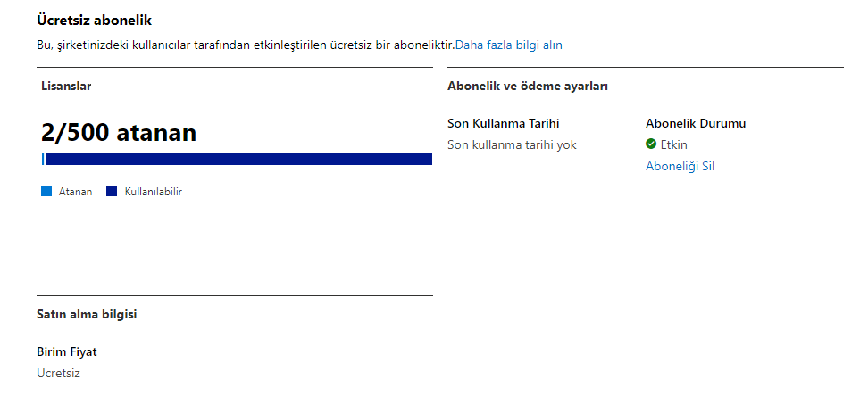868x396 pixels.
Task: Click 'Abonelik ve ödeme ayarları' heading
Action: [x=528, y=87]
